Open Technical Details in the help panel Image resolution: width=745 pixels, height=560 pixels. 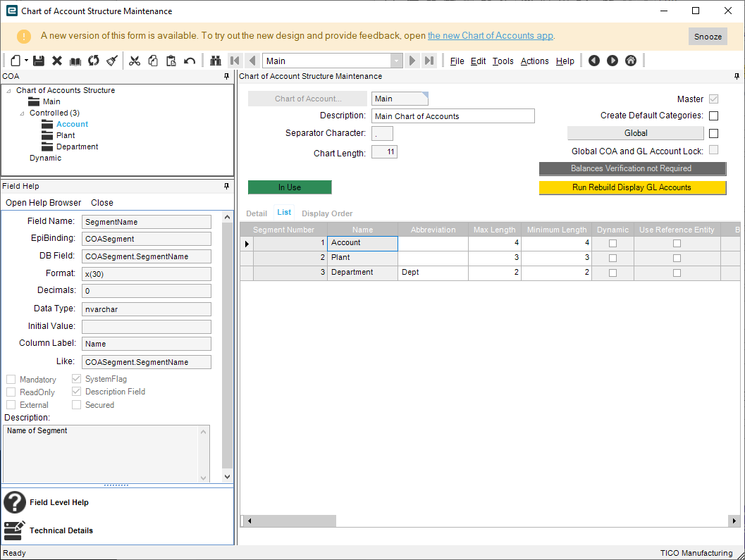click(61, 530)
